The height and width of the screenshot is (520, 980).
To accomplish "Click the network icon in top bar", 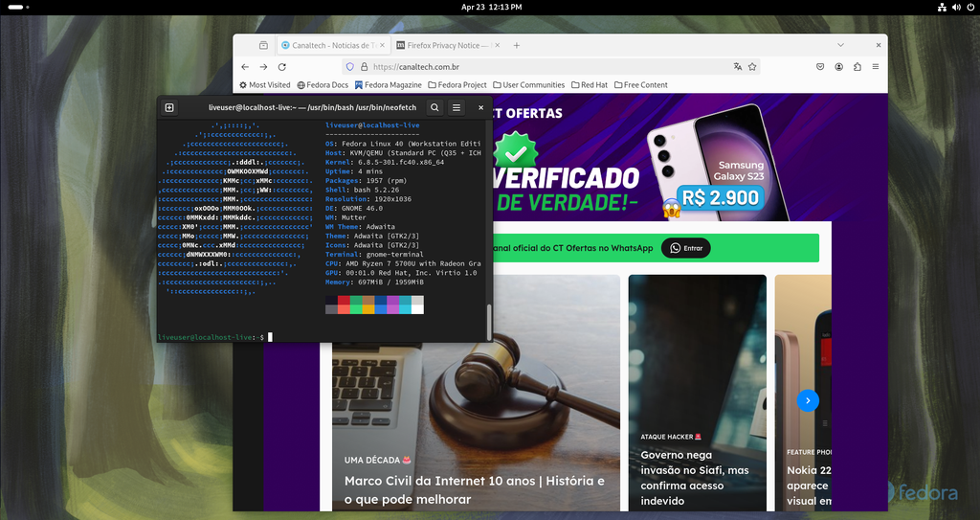I will tap(942, 8).
